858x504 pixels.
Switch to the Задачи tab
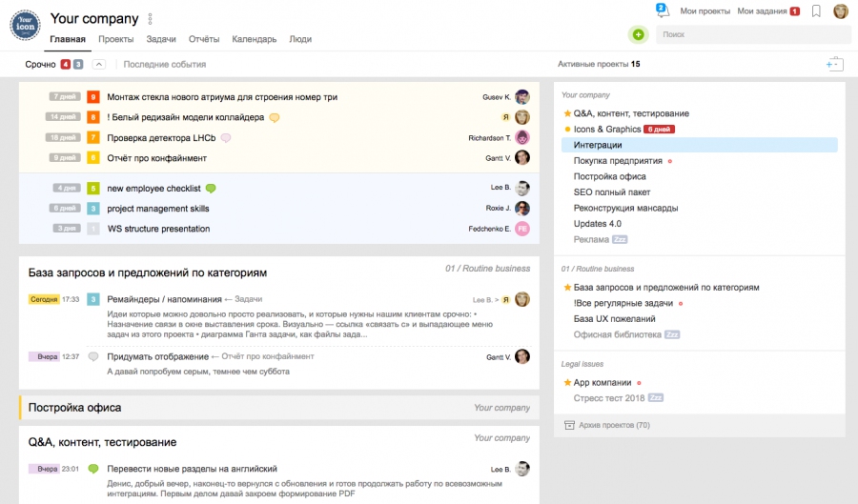tap(161, 39)
